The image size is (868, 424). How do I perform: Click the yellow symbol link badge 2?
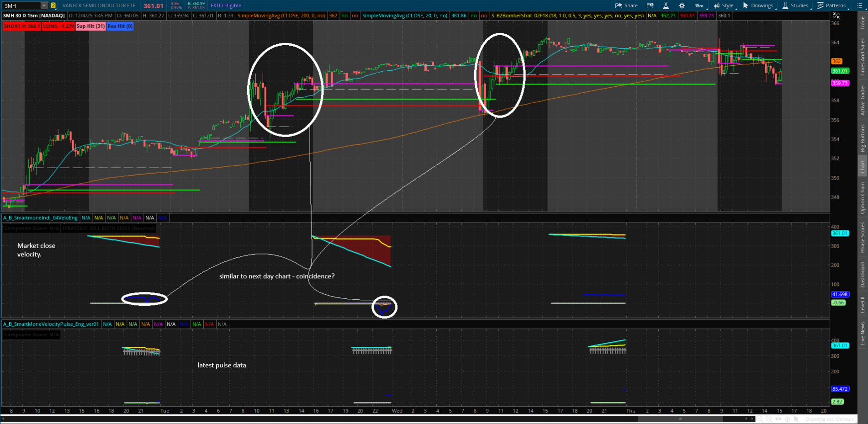pyautogui.click(x=53, y=6)
